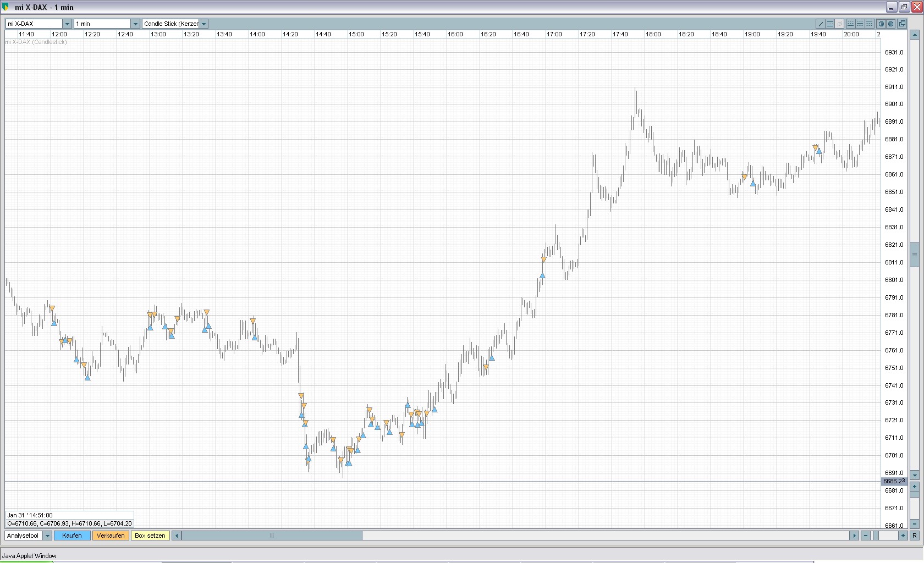Restore down the chart window

(904, 7)
